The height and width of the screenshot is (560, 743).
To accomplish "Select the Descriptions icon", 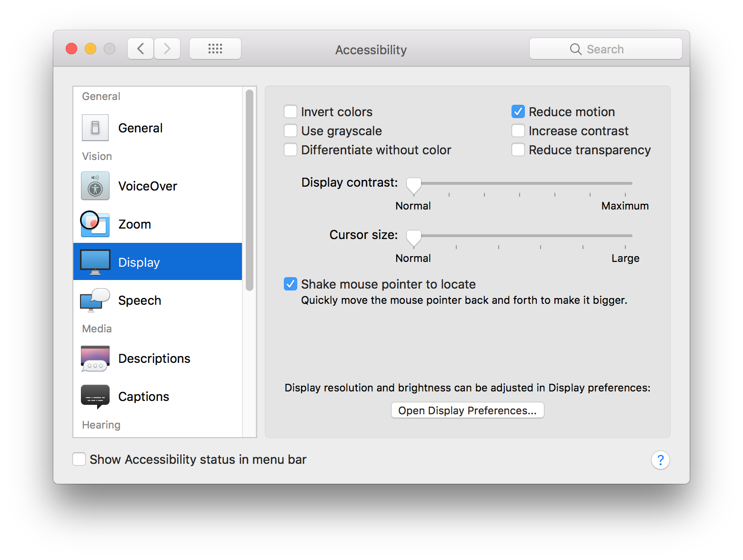I will 95,358.
